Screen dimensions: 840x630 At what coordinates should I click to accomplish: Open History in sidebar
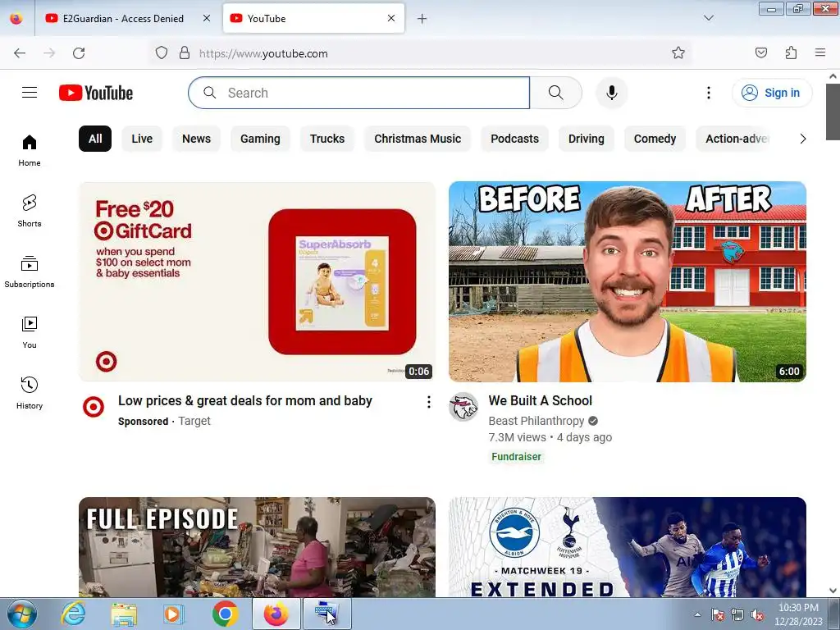coord(30,393)
